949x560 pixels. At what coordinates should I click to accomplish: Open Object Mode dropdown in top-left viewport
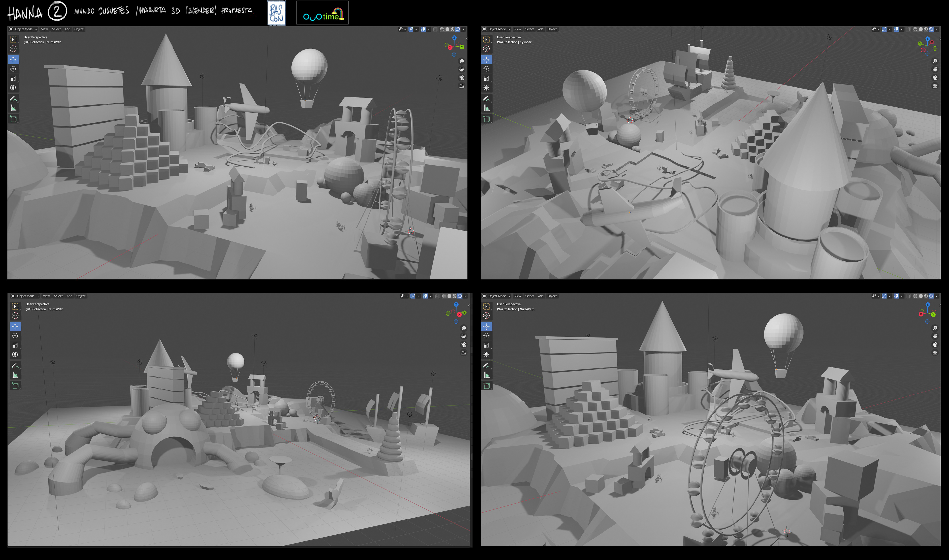coord(23,29)
